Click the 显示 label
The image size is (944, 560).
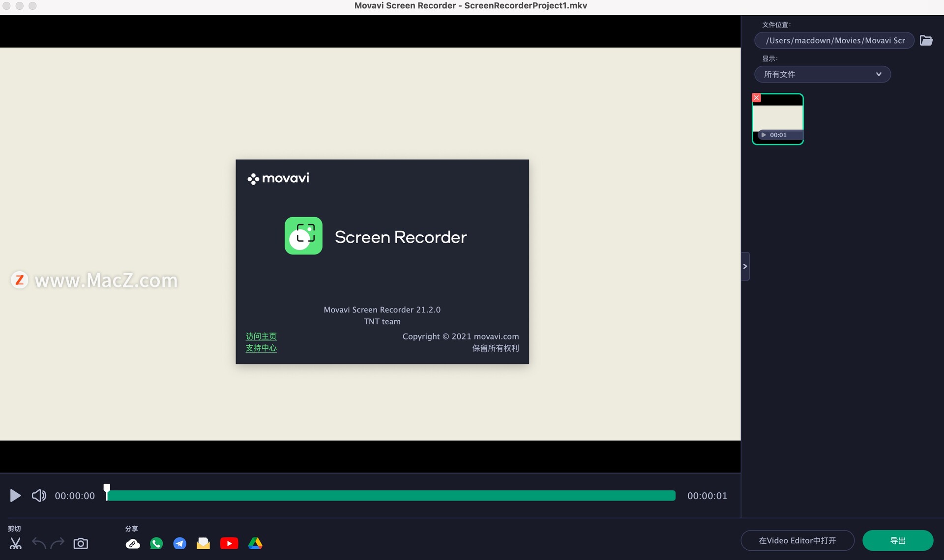(769, 58)
